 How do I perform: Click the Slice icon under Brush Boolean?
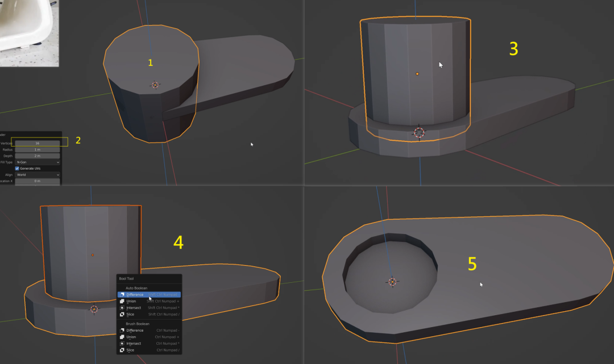pyautogui.click(x=122, y=350)
